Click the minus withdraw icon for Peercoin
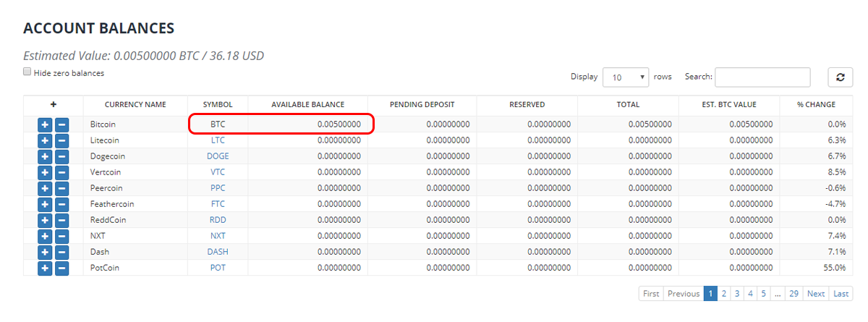The width and height of the screenshot is (868, 322). pos(61,188)
